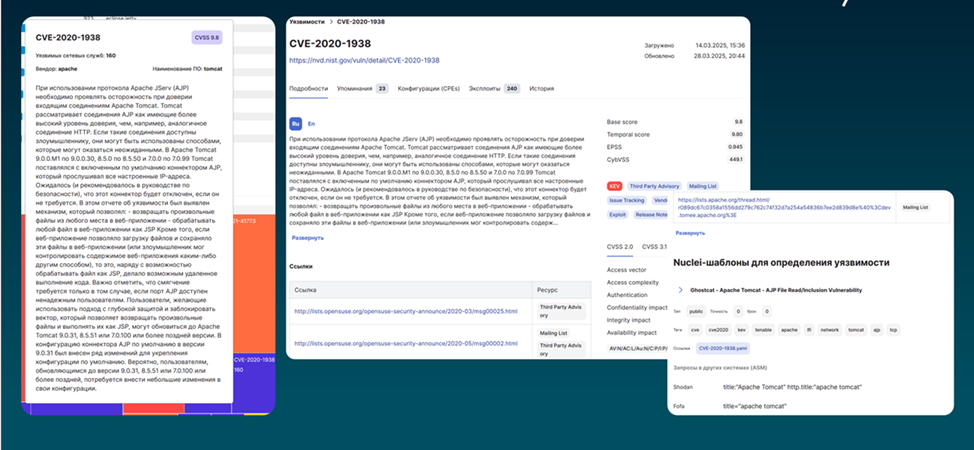This screenshot has height=450, width=974.
Task: Click the ajp tag
Action: [876, 330]
